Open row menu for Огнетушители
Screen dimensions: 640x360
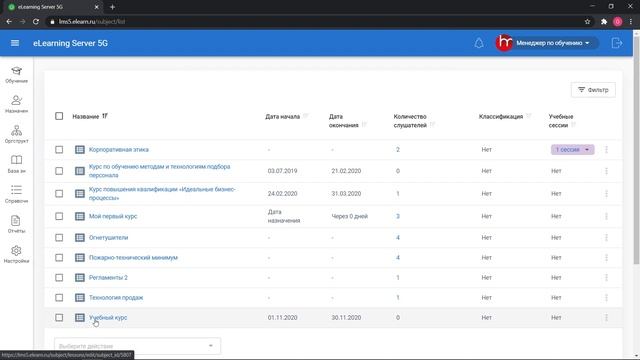(x=606, y=238)
